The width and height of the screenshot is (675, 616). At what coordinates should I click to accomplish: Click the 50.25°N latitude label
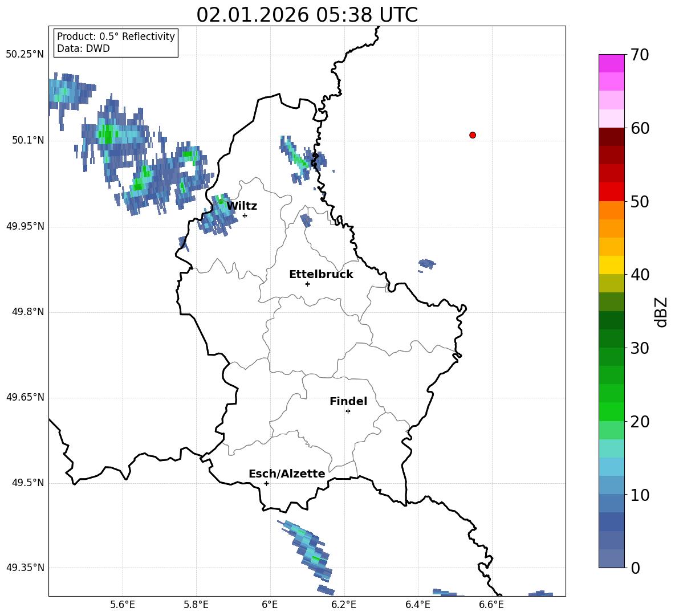(x=25, y=55)
